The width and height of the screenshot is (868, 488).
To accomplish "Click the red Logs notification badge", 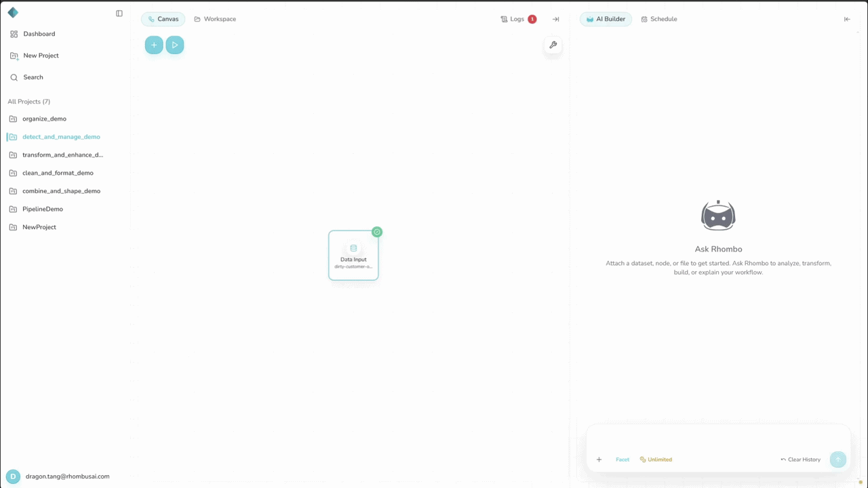I will (x=532, y=19).
